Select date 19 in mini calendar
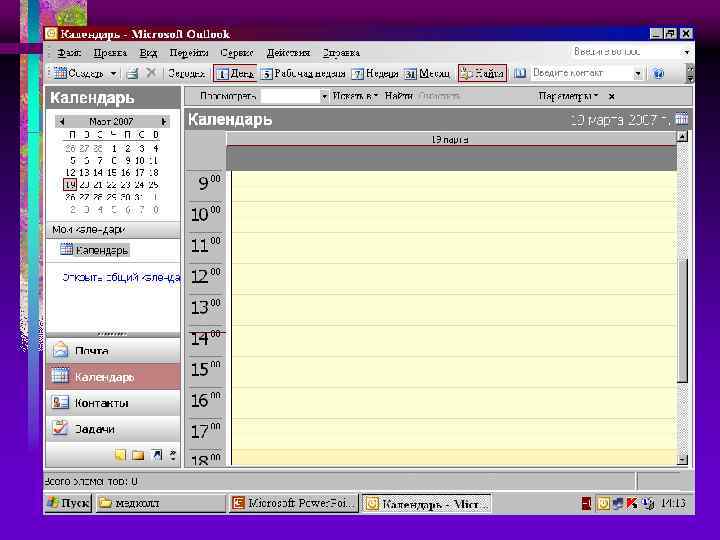This screenshot has height=540, width=720. pyautogui.click(x=70, y=185)
